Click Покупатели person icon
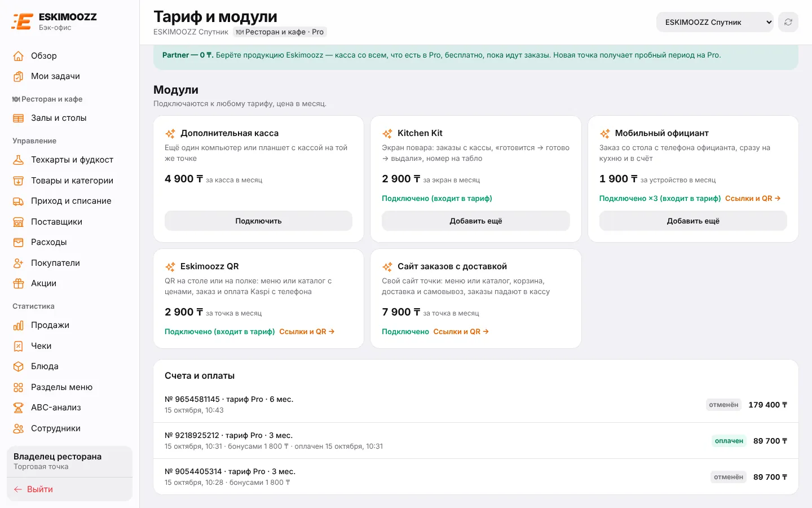 [19, 263]
